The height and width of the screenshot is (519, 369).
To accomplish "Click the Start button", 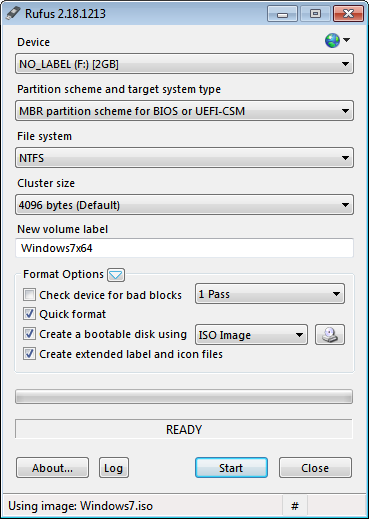I will pyautogui.click(x=231, y=468).
